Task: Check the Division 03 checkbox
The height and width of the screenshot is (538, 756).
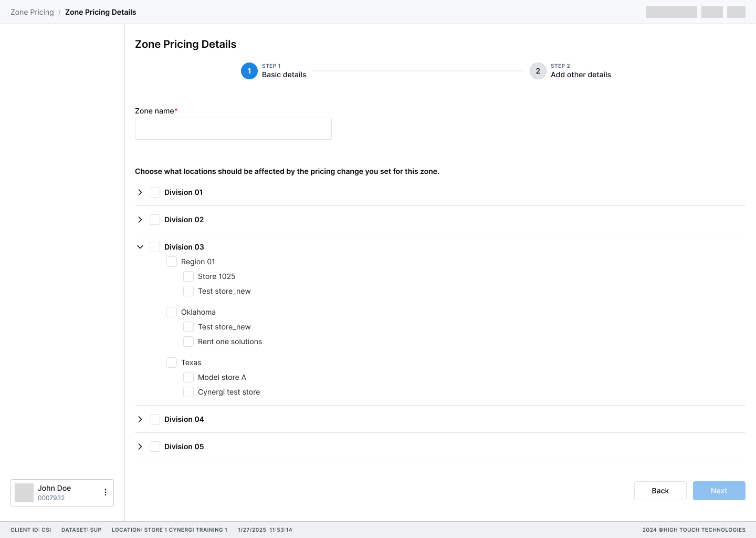Action: tap(155, 247)
